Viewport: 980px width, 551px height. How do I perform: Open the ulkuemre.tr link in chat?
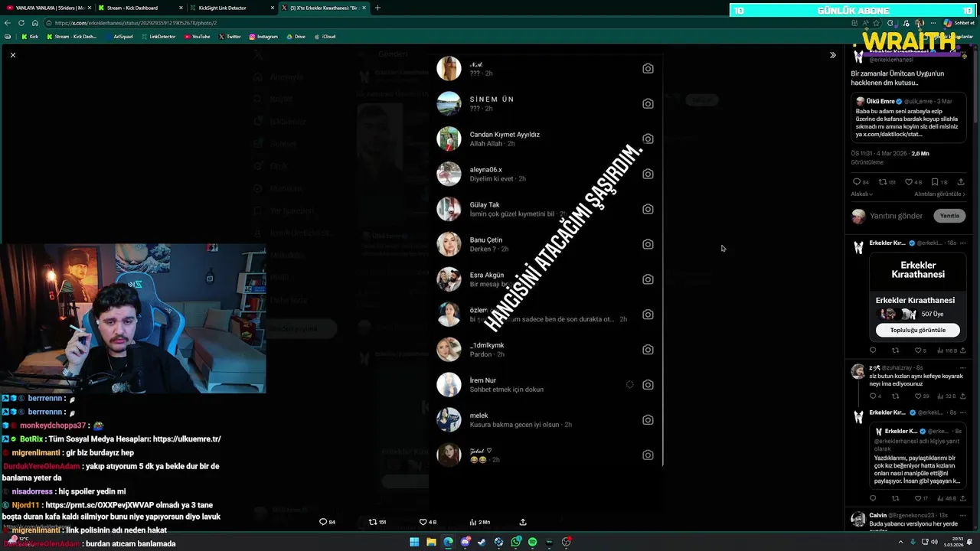187,439
